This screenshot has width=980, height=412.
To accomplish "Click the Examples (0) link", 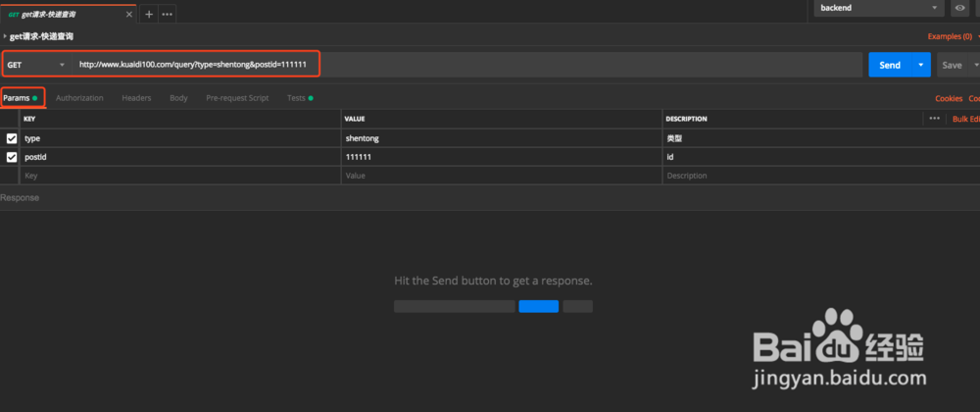I will [949, 36].
